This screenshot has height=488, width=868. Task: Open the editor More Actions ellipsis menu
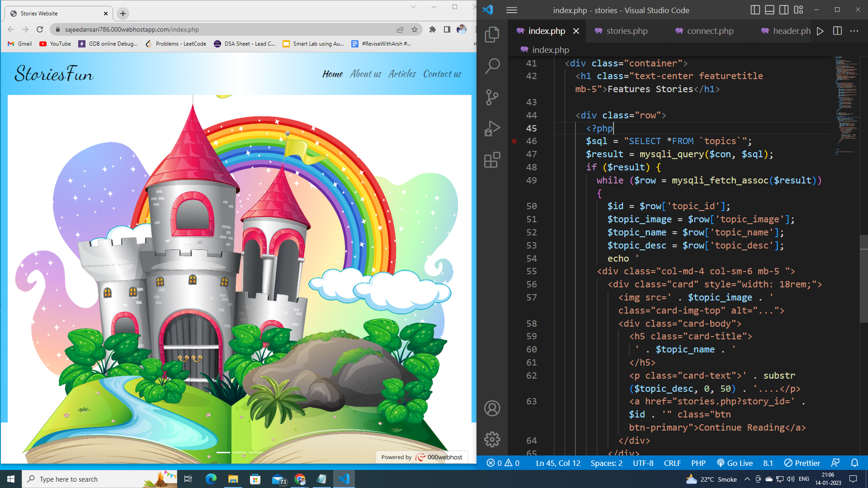tap(854, 31)
